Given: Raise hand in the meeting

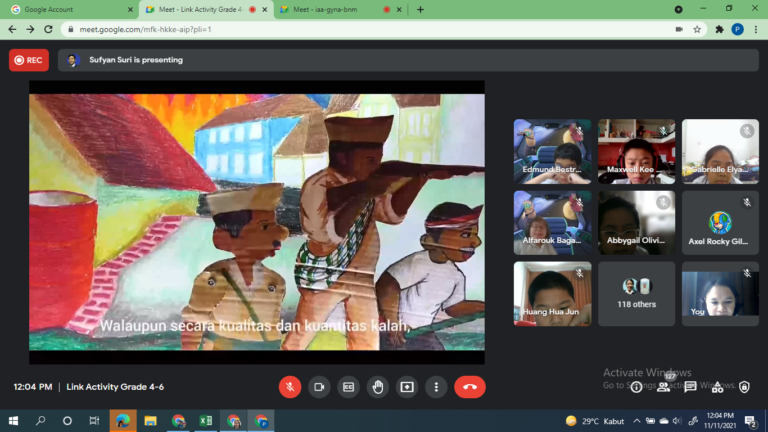Looking at the screenshot, I should (x=378, y=387).
